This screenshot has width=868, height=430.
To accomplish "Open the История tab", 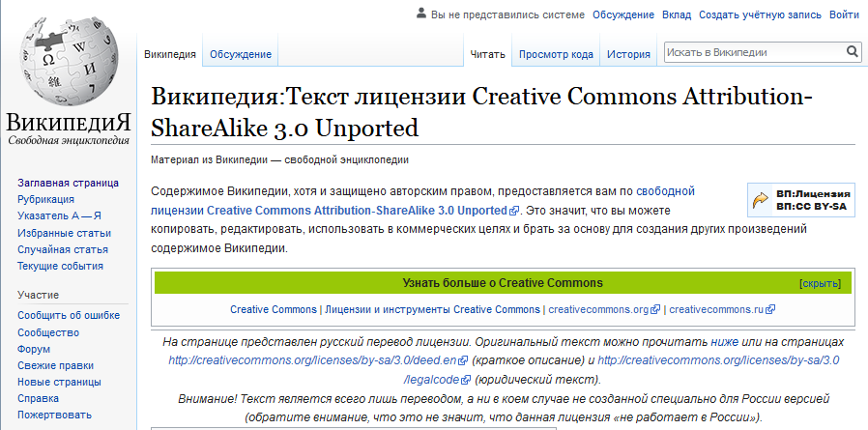I will tap(628, 54).
